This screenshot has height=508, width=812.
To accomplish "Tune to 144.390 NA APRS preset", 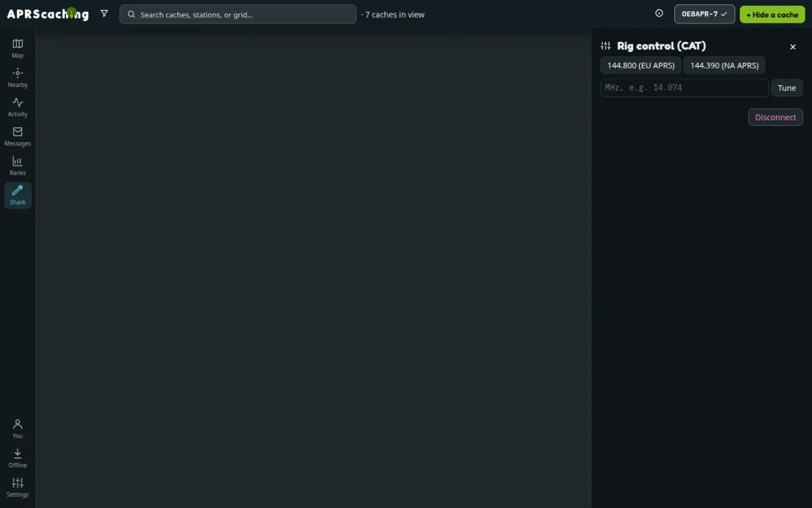I will pyautogui.click(x=724, y=65).
